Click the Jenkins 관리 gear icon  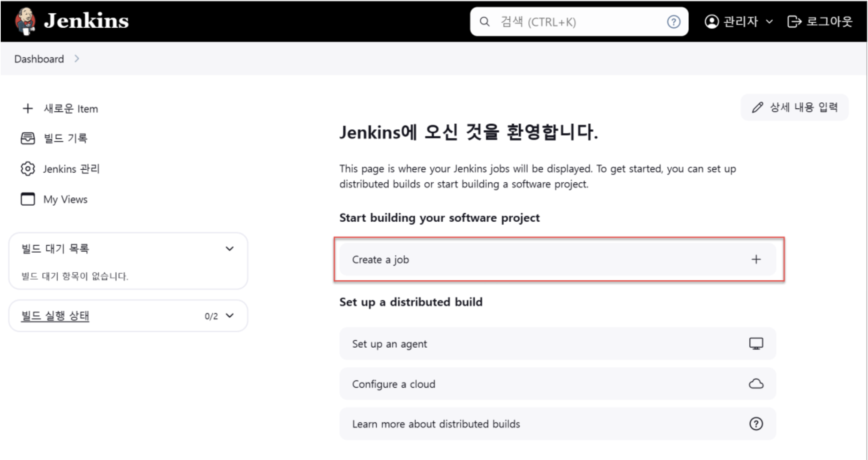click(28, 169)
